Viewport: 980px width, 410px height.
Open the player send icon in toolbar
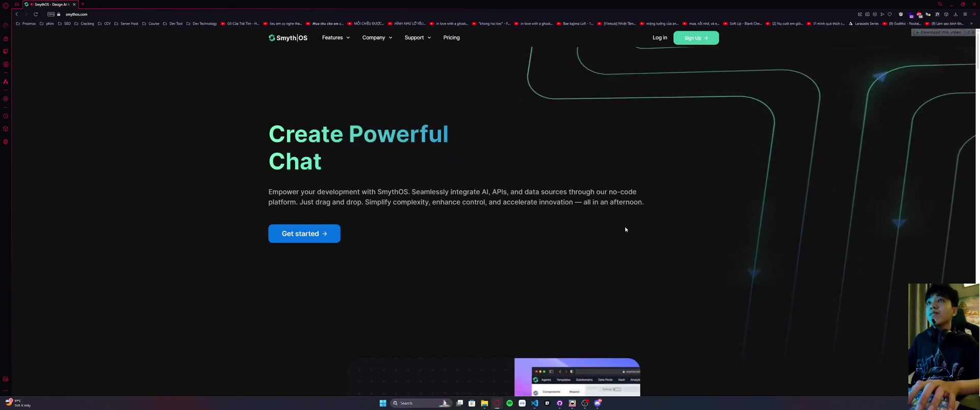(x=882, y=14)
